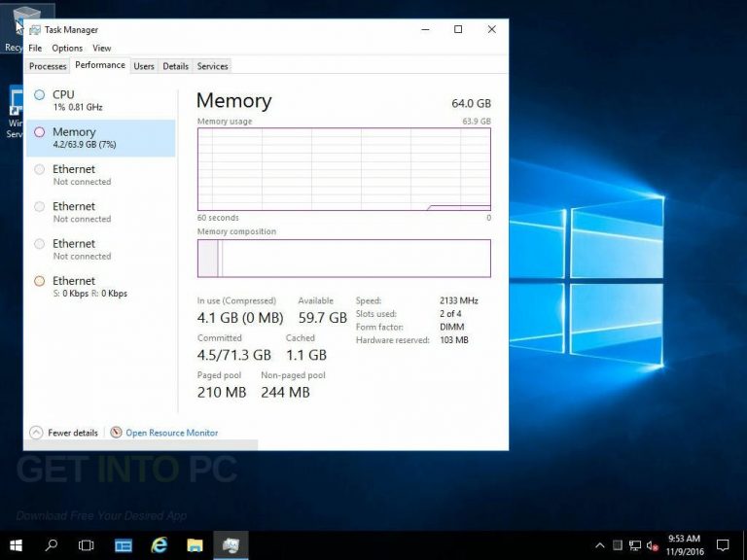
Task: Open the Options menu
Action: (67, 48)
